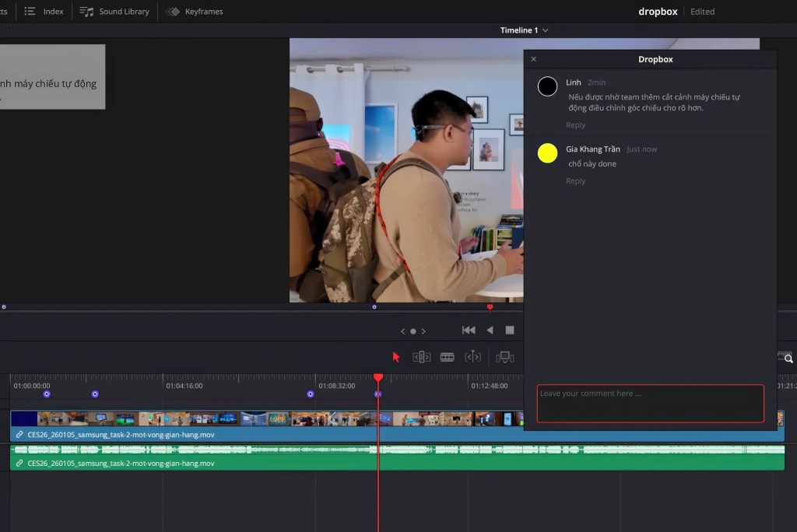
Task: Activate the Trim Edit mode tool
Action: pos(422,357)
